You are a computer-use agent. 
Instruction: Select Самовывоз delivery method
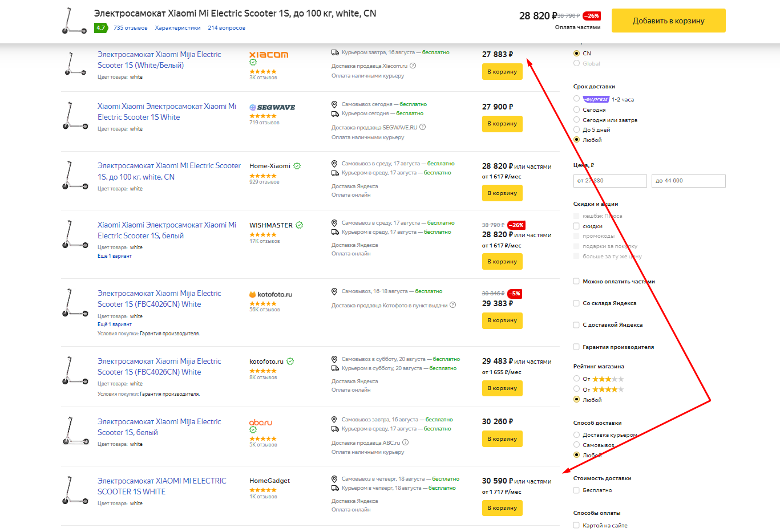[x=576, y=445]
